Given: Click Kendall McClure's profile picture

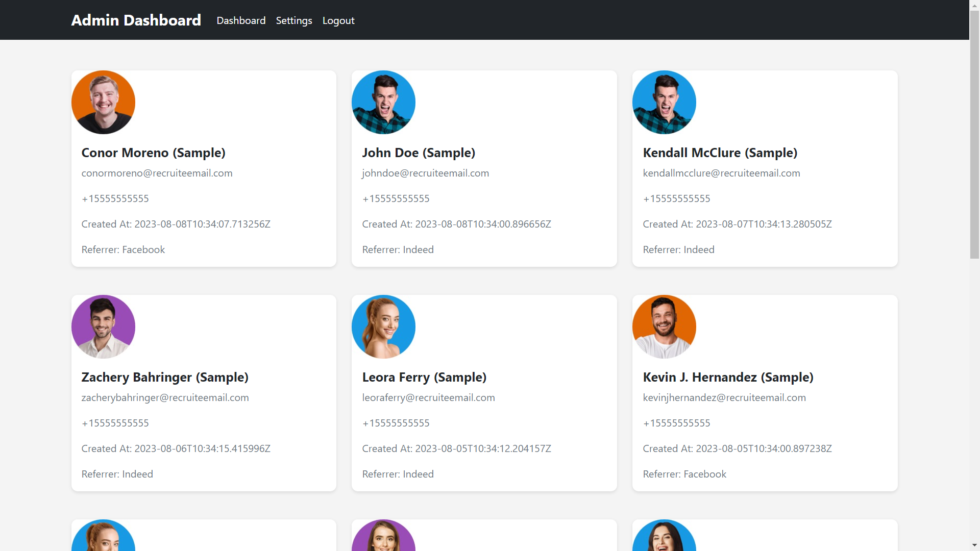Looking at the screenshot, I should (x=664, y=103).
